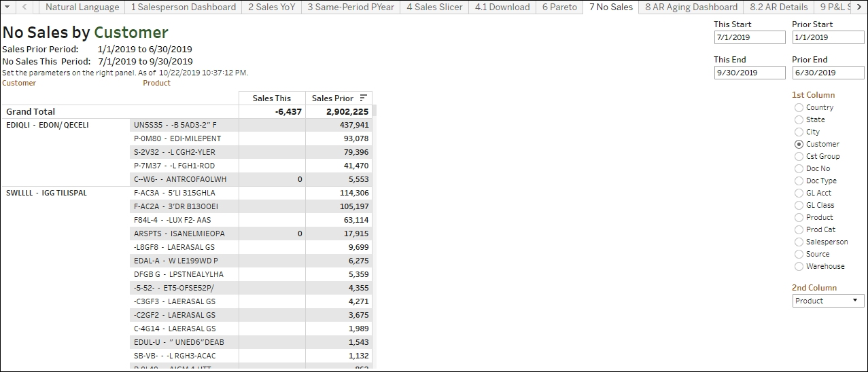Open the 2nd Column Product dropdown
The image size is (868, 372).
[828, 301]
